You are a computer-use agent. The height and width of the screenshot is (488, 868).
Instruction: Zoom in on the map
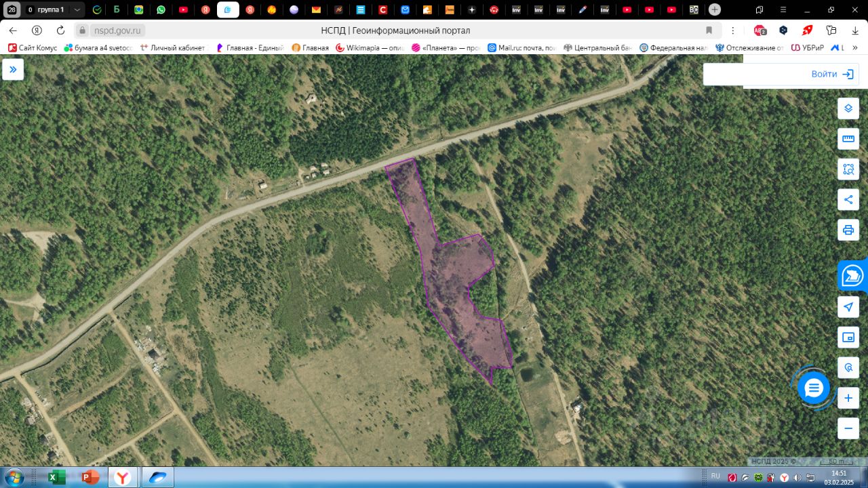pos(848,398)
